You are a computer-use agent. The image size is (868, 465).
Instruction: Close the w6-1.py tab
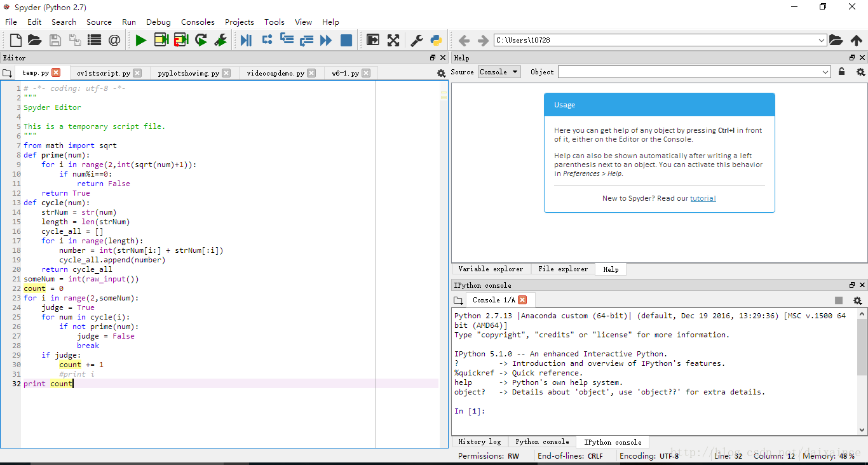pyautogui.click(x=366, y=73)
